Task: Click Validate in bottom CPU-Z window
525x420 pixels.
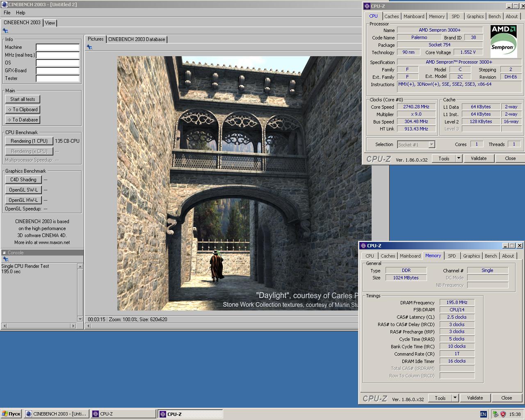Action: 475,398
